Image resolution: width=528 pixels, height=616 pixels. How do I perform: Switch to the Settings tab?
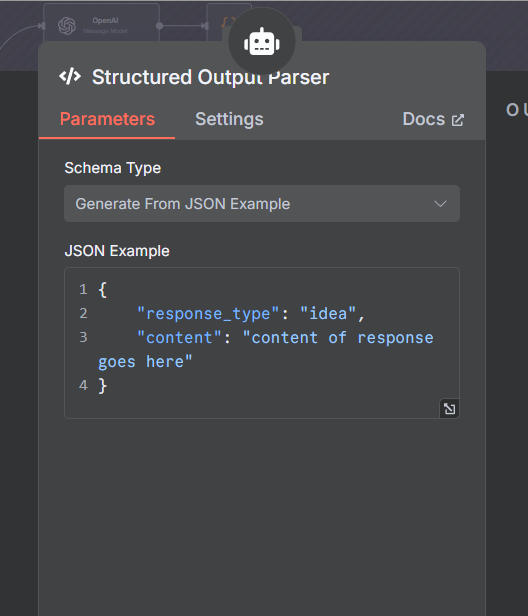point(229,119)
